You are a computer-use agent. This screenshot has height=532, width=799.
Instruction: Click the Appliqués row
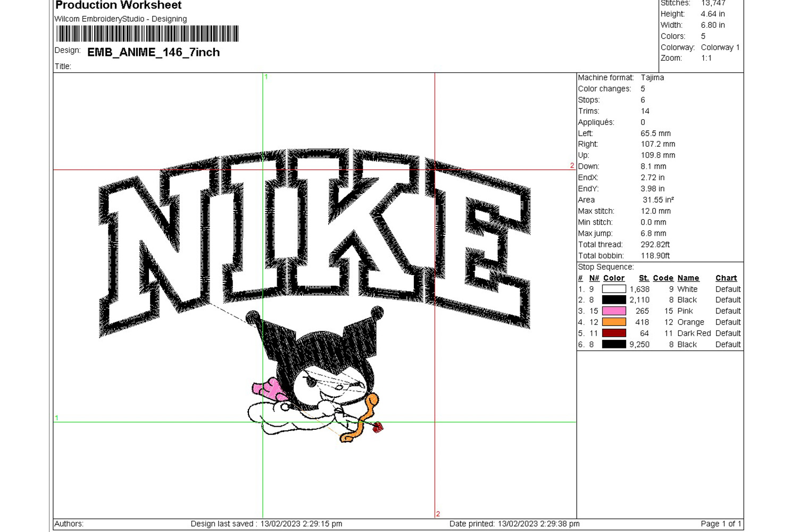[612, 122]
